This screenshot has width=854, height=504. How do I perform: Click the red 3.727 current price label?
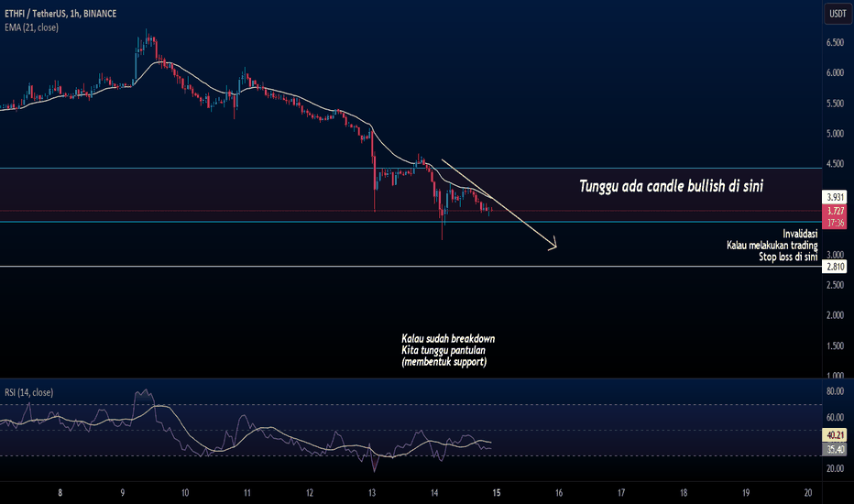pyautogui.click(x=835, y=211)
